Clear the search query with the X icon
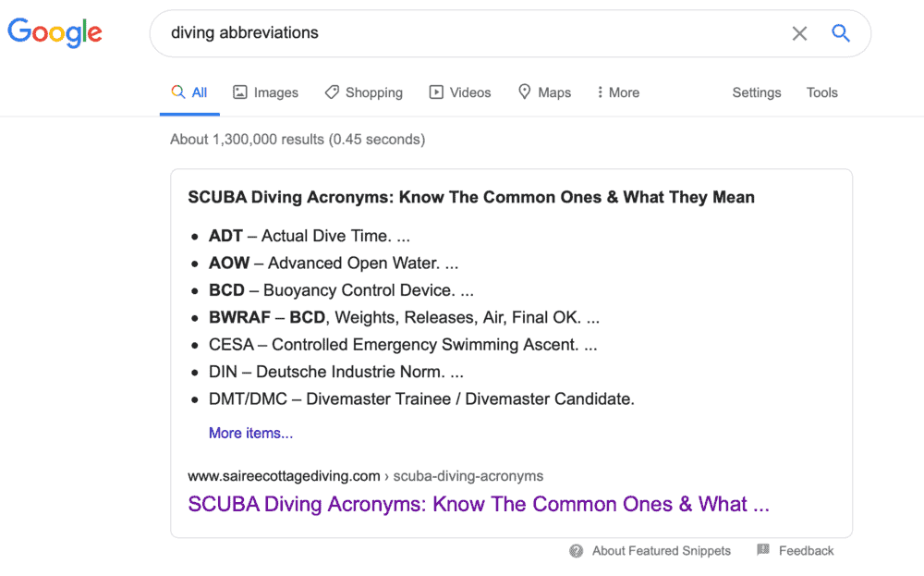Image resolution: width=924 pixels, height=576 pixels. [x=799, y=33]
